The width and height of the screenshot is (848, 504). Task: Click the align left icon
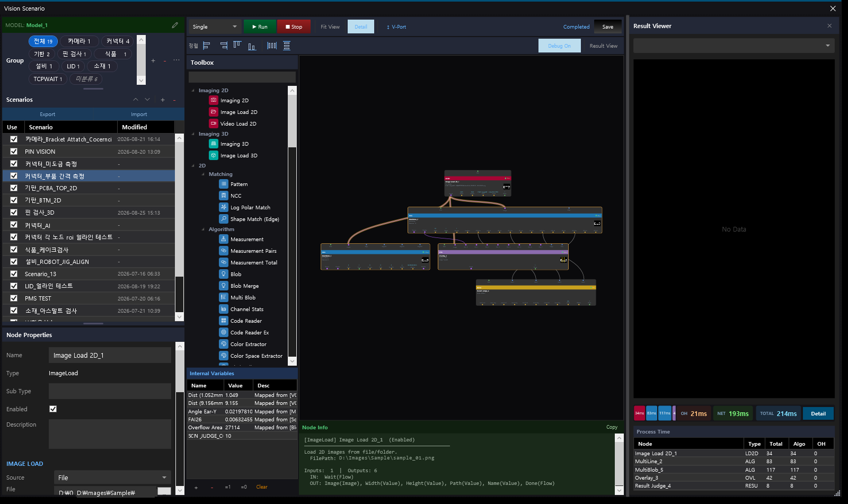pyautogui.click(x=207, y=46)
